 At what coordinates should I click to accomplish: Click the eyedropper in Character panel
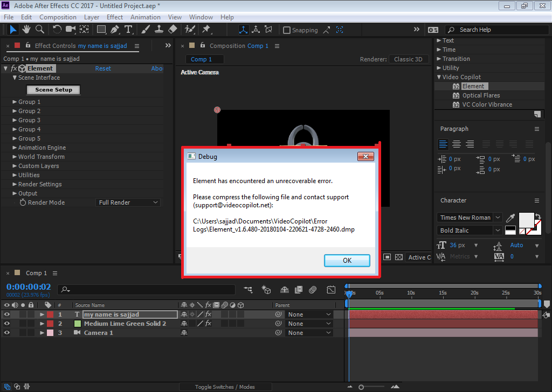click(510, 218)
